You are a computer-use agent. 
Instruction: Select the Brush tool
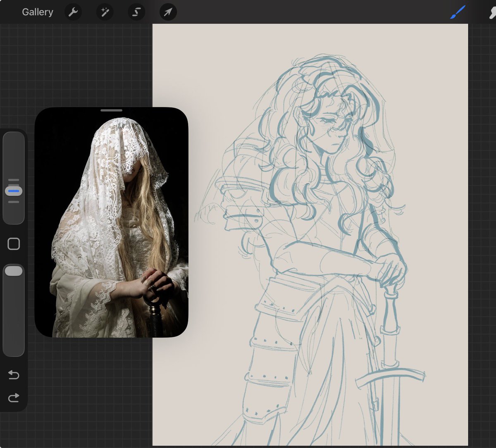[x=458, y=12]
